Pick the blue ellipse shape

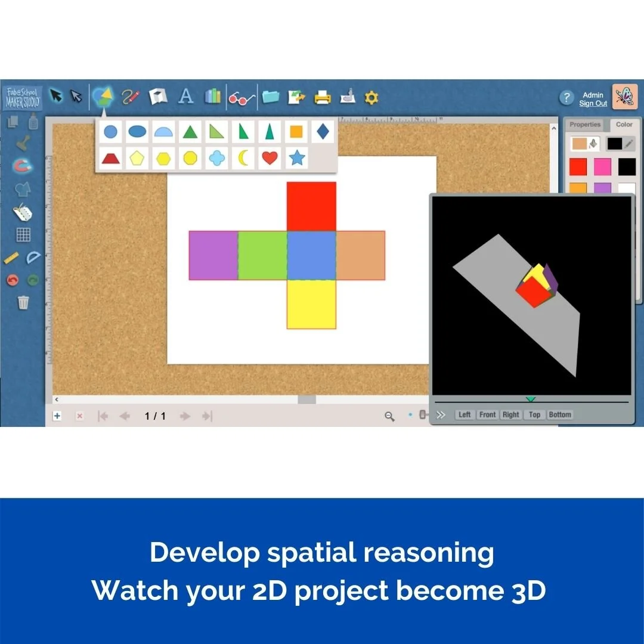click(x=137, y=132)
